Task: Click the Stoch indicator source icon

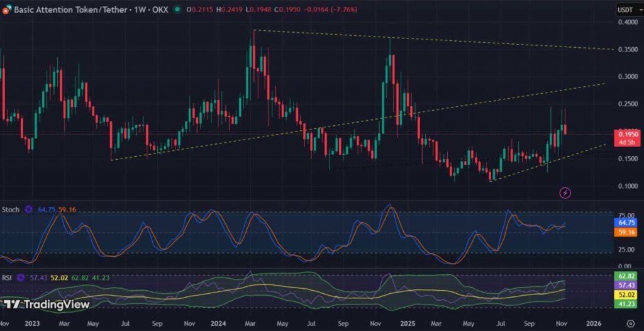Action: pos(28,209)
